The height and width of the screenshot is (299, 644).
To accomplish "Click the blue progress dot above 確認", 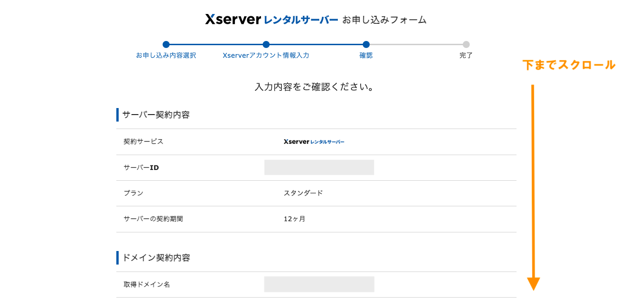I will (366, 45).
